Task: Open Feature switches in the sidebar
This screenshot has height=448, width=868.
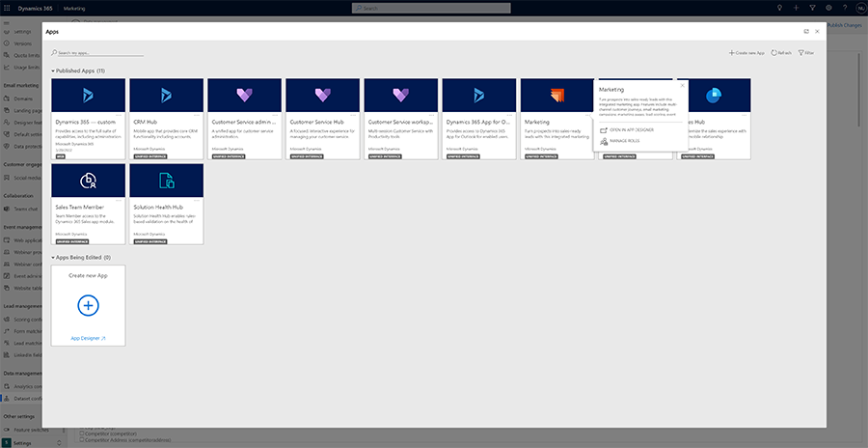Action: tap(25, 430)
